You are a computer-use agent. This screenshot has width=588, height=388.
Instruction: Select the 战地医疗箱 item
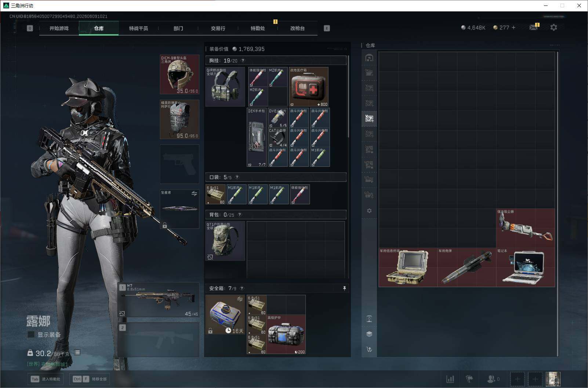coord(309,87)
